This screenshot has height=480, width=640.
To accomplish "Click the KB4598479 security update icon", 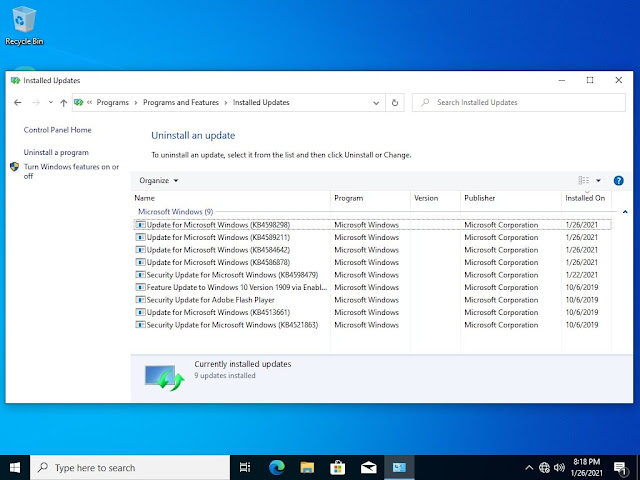I will [x=140, y=275].
